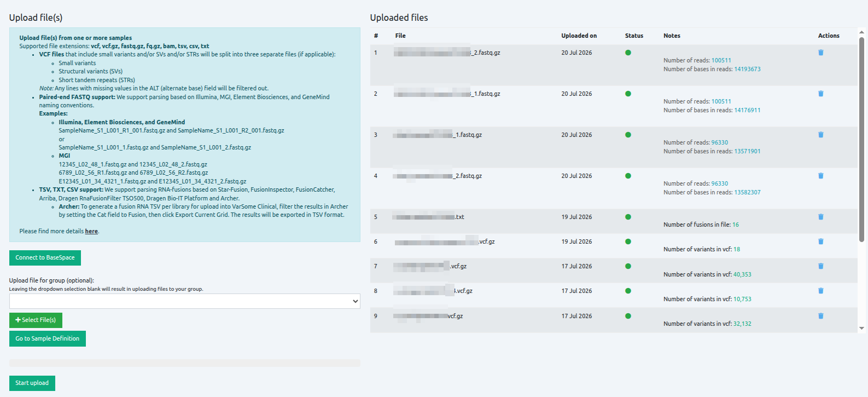Click green status dot for row 1
Image resolution: width=868 pixels, height=397 pixels.
tap(628, 53)
